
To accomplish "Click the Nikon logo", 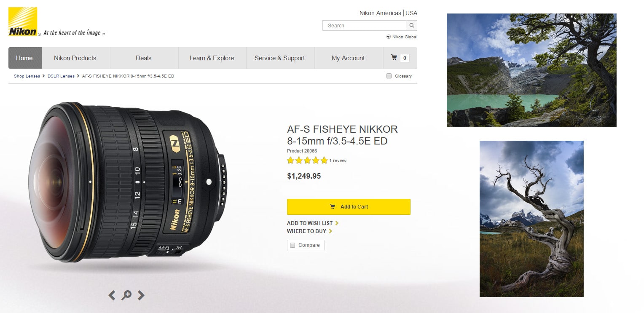I will (x=23, y=21).
